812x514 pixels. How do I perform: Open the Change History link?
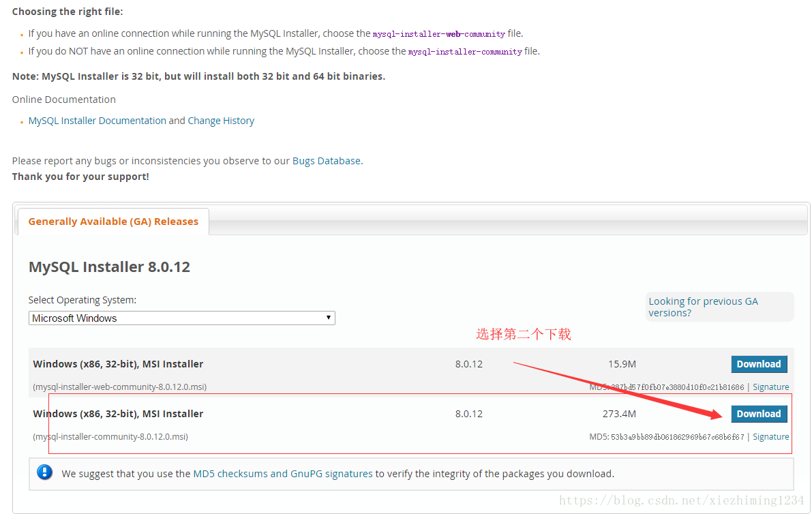[x=221, y=121]
